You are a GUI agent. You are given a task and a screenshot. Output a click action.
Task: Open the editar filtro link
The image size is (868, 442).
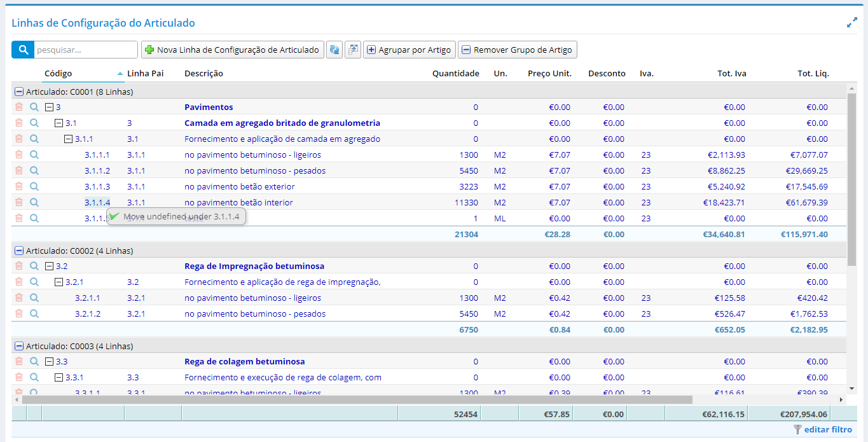click(x=828, y=429)
